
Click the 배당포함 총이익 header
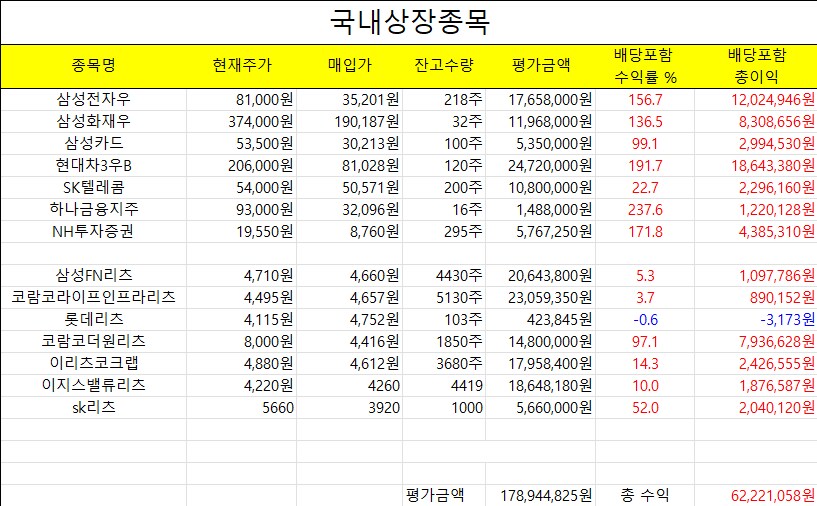click(756, 66)
